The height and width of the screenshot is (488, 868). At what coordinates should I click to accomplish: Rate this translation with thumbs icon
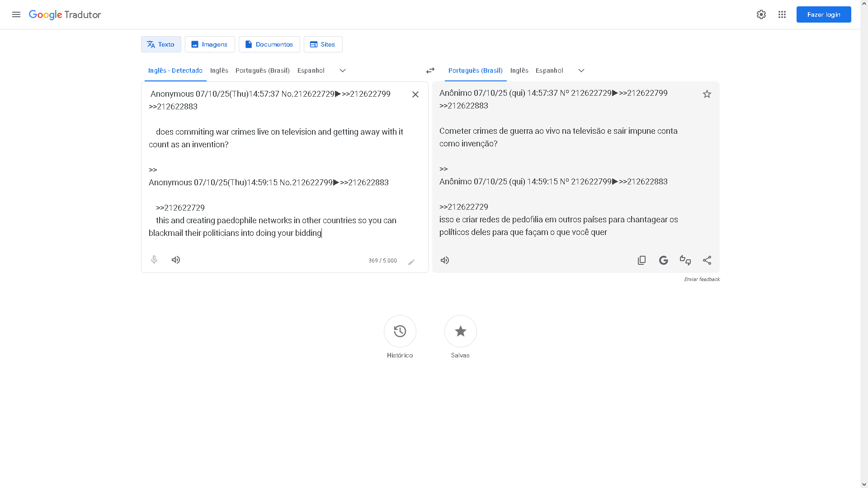[x=685, y=260]
